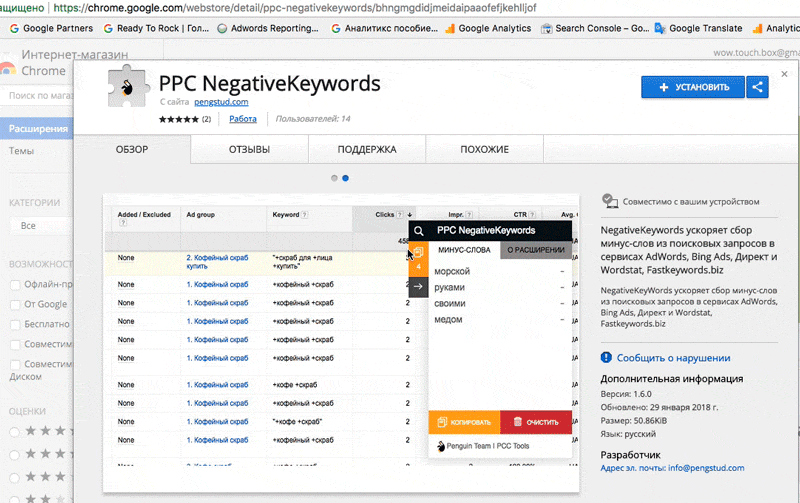Click the Keyword column help icon
800x503 pixels.
[305, 215]
